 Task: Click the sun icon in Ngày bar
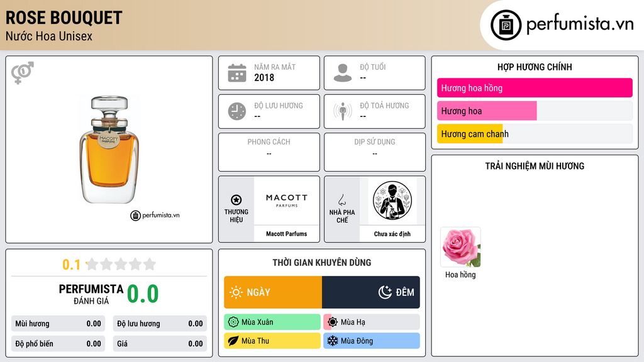click(236, 292)
